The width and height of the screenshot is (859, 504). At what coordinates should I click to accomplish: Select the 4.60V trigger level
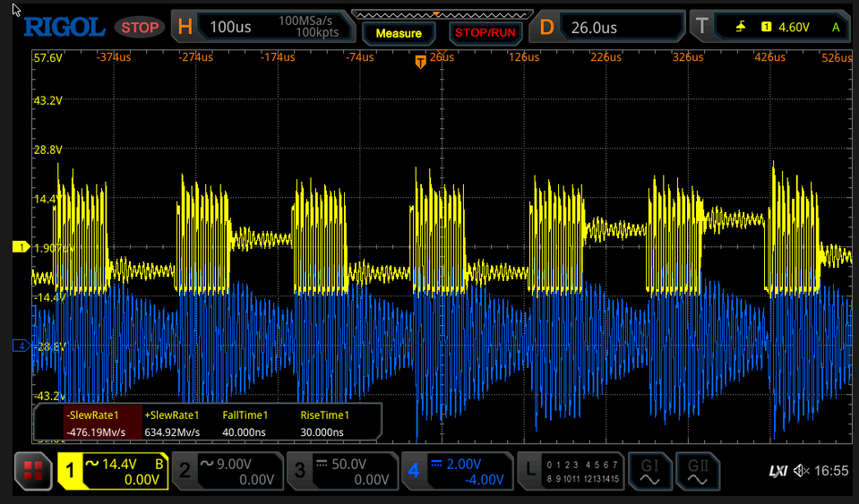point(794,28)
